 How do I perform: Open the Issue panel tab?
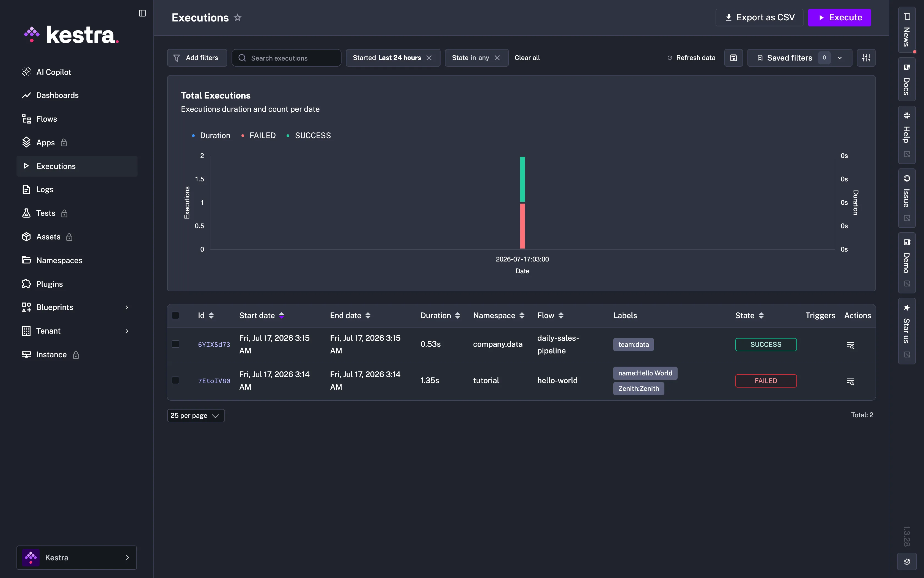pyautogui.click(x=907, y=198)
